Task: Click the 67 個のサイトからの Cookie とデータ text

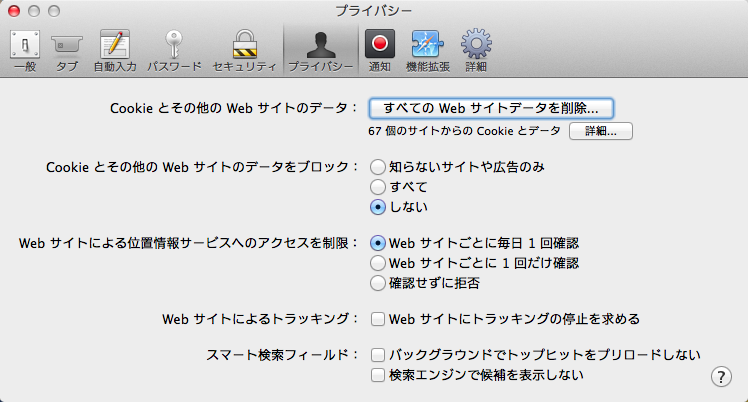Action: click(464, 131)
